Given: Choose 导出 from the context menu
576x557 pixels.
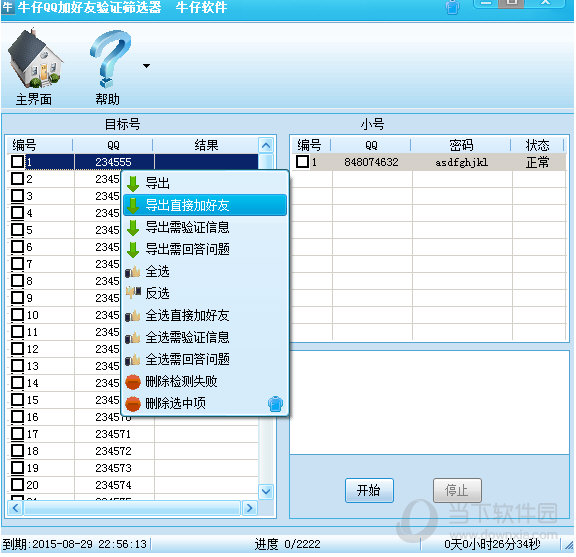Looking at the screenshot, I should (x=205, y=183).
